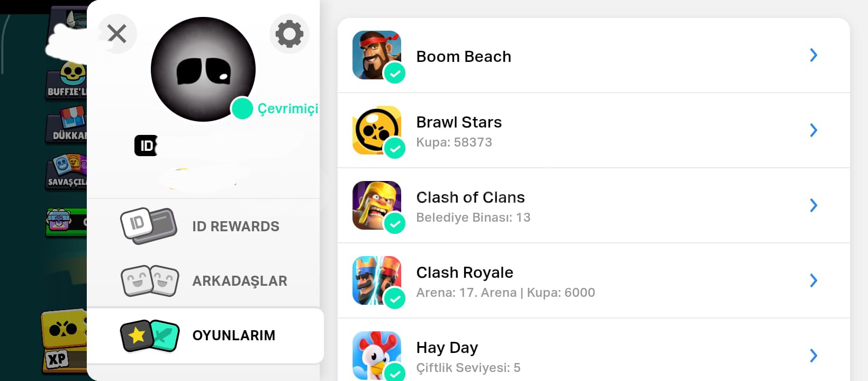This screenshot has width=868, height=381.
Task: Expand the Boom Beach row chevron
Action: coord(813,55)
